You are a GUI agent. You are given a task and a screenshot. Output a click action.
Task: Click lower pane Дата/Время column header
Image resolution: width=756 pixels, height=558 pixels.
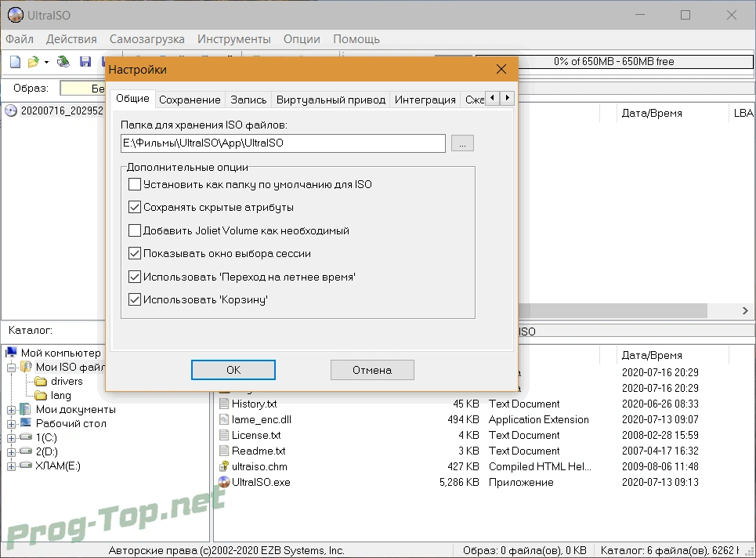(652, 356)
